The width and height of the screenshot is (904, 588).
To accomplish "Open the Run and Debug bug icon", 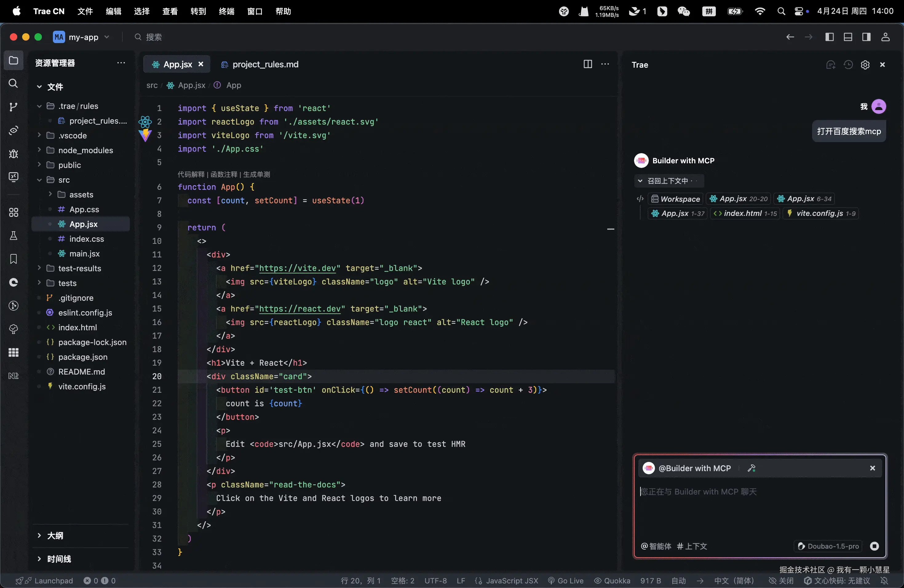I will [13, 154].
